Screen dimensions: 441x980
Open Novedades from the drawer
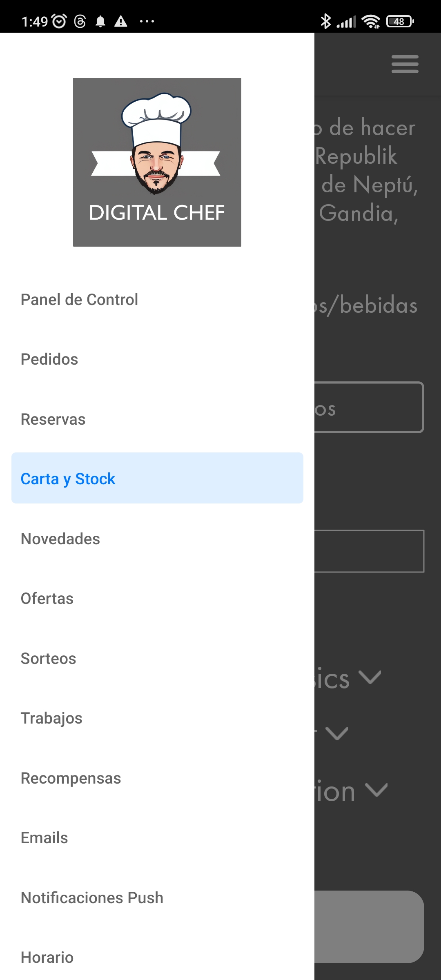tap(60, 539)
